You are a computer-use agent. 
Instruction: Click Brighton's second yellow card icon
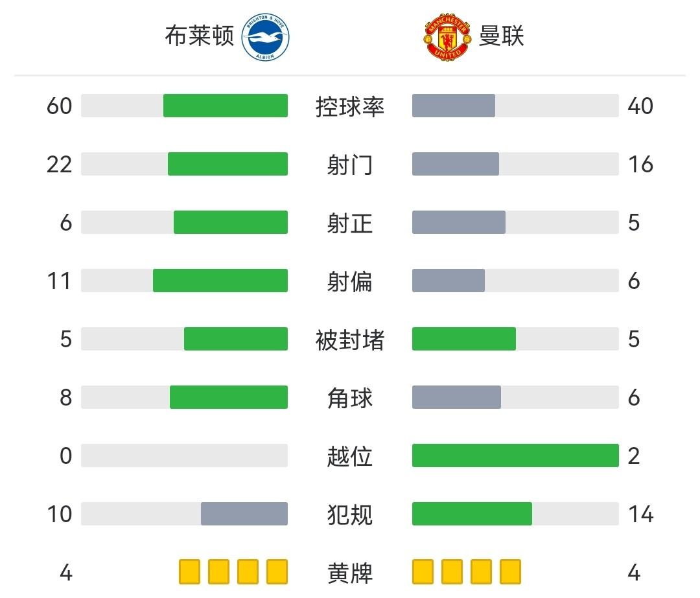[x=218, y=571]
